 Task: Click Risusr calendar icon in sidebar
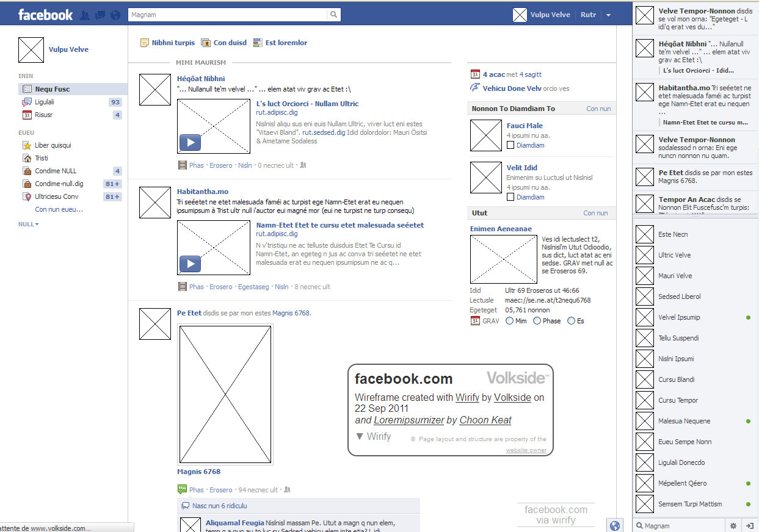(x=27, y=115)
